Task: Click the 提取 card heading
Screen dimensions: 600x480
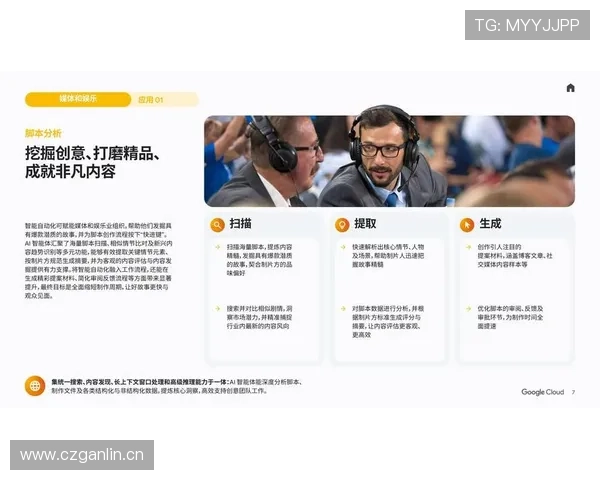Action: click(365, 224)
